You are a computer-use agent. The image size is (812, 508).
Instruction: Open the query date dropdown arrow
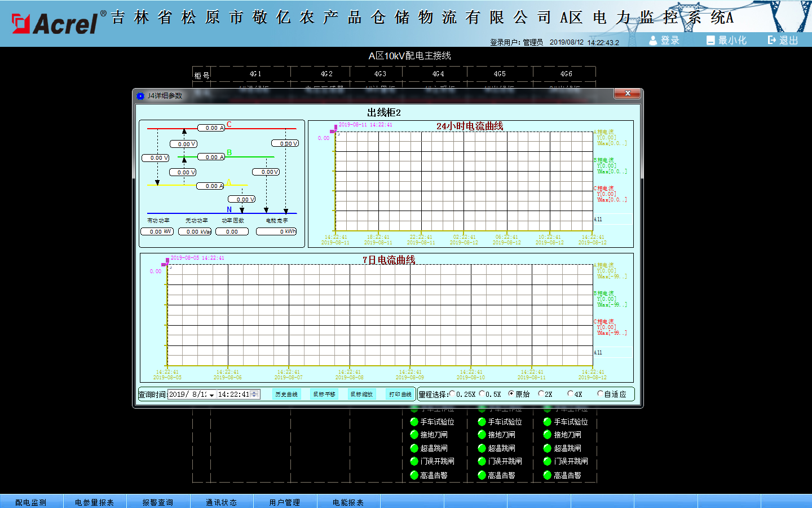tap(211, 395)
